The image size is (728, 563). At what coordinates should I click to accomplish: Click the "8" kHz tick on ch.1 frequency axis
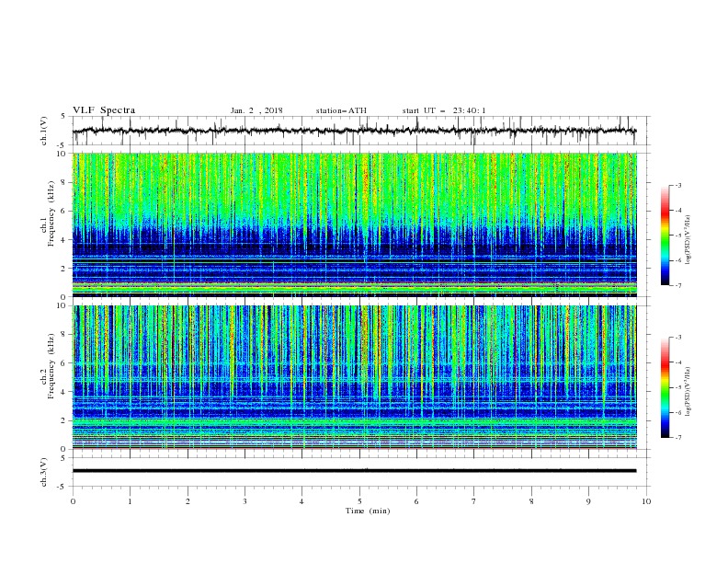[65, 182]
